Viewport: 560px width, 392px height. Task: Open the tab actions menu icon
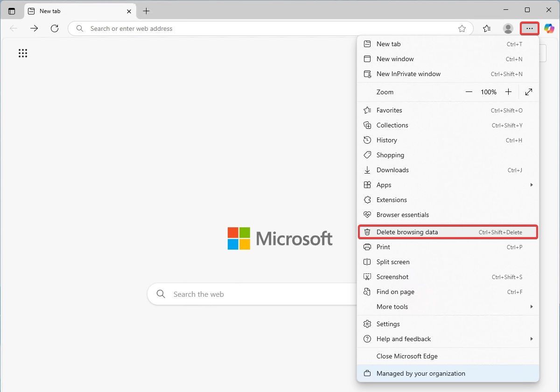pos(12,11)
